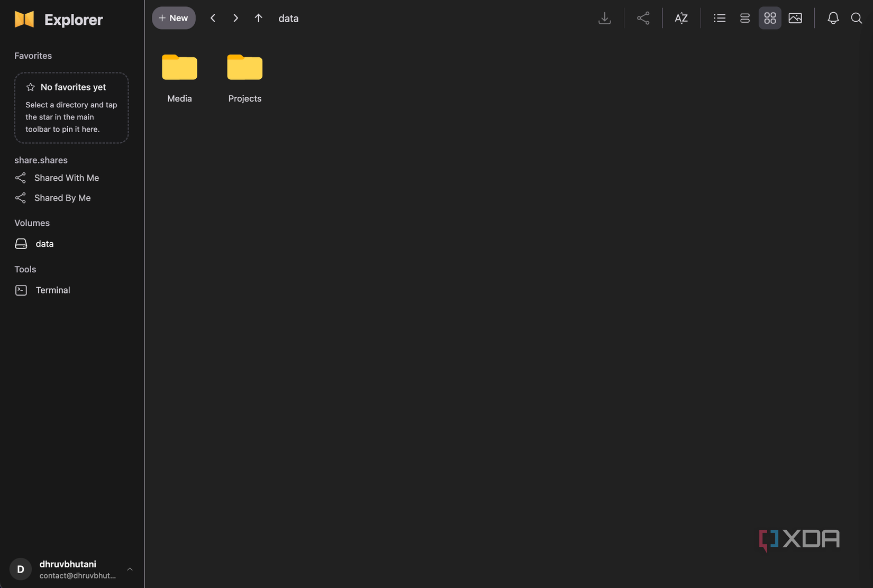Switch to gallery image view

pos(795,17)
